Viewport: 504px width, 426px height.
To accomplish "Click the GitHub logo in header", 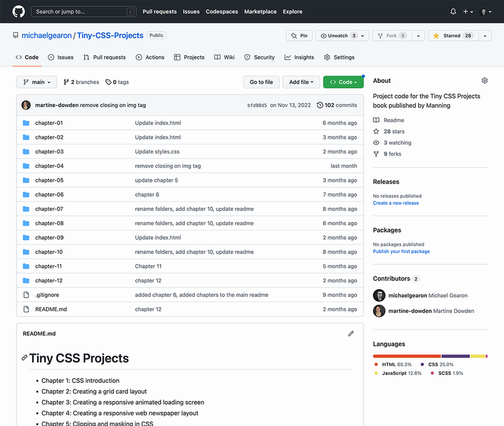I will coord(18,11).
